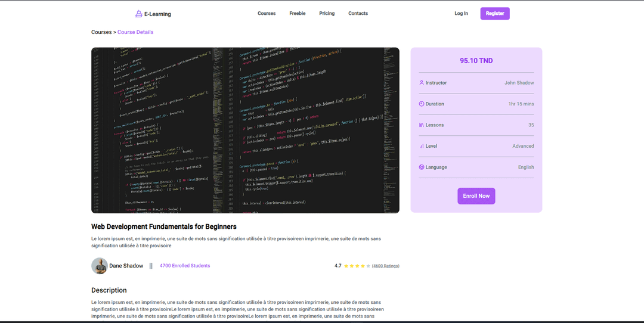
Task: Open the Contacts menu item
Action: coord(358,13)
